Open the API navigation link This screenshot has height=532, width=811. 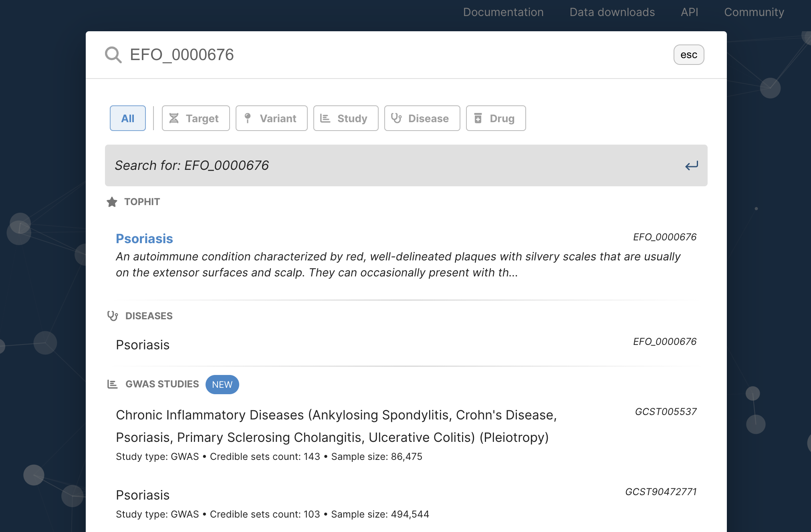click(689, 12)
